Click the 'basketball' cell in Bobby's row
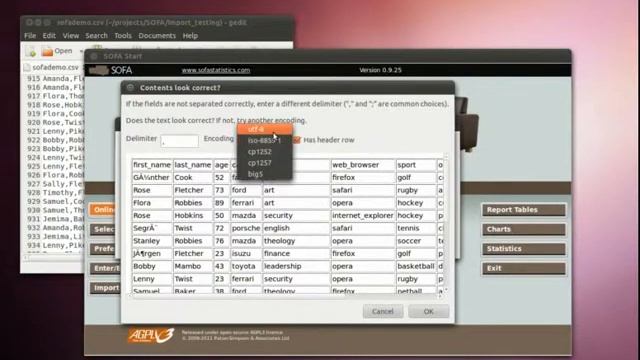The width and height of the screenshot is (640, 360). pyautogui.click(x=416, y=266)
